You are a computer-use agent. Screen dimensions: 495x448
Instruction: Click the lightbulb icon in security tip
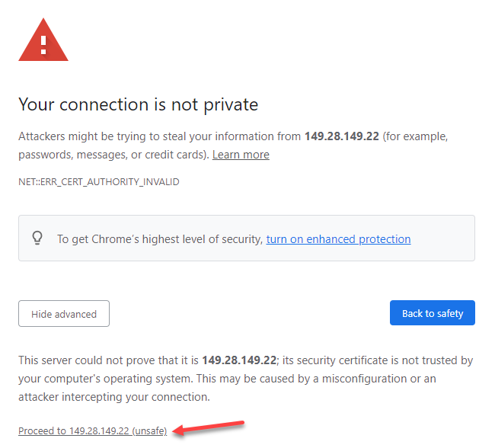coord(37,238)
